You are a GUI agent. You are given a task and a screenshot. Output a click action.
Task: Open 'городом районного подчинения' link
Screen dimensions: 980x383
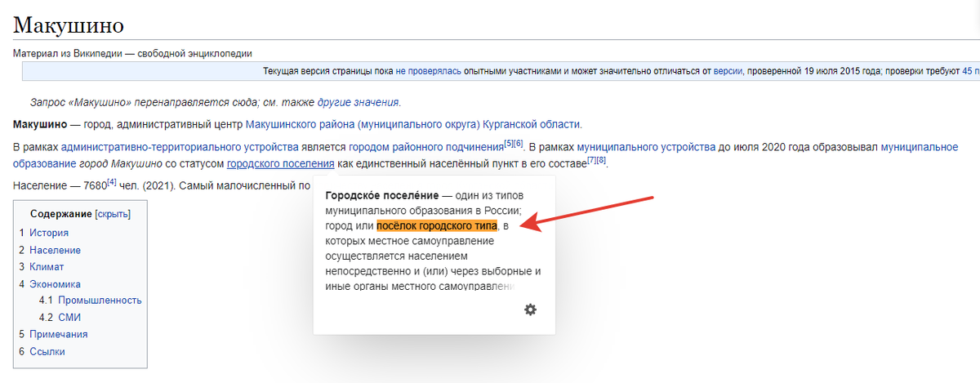click(x=425, y=148)
